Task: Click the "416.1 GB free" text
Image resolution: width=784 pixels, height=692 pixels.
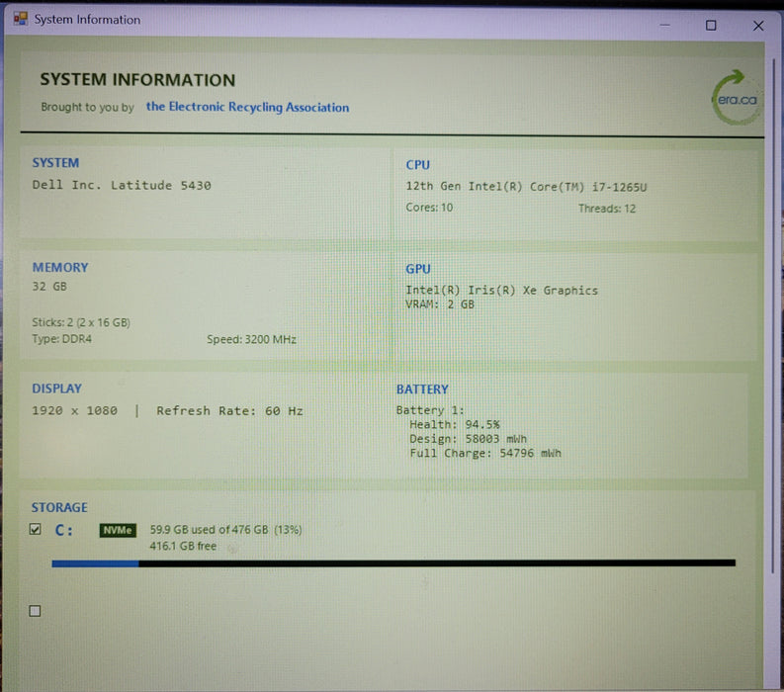Action: (x=183, y=546)
